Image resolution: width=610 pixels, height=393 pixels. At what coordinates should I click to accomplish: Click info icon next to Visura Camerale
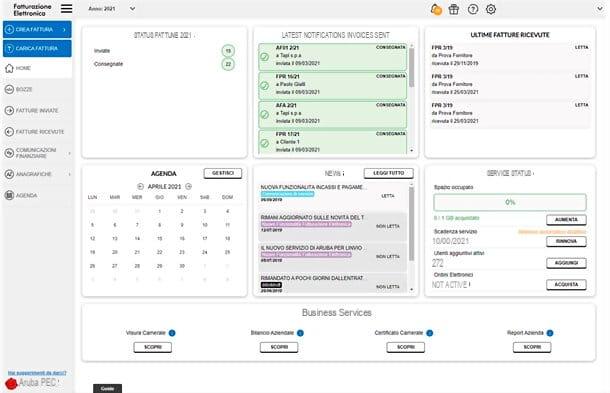tap(172, 333)
